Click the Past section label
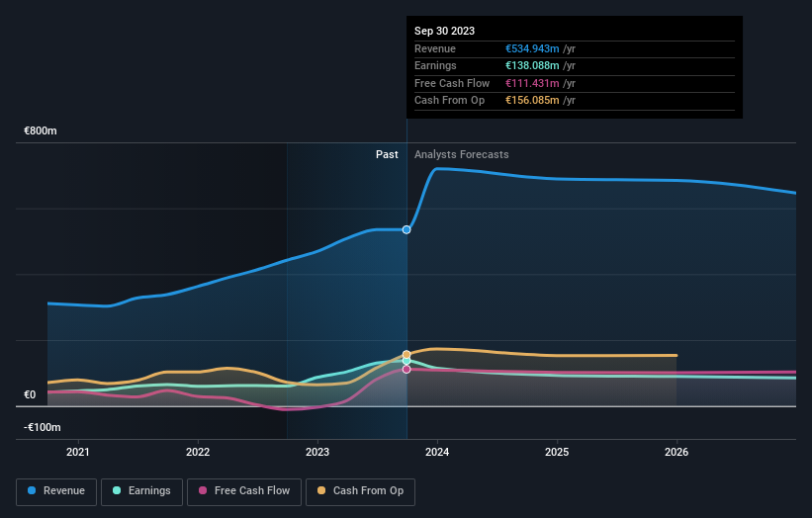The image size is (812, 518). coord(387,154)
